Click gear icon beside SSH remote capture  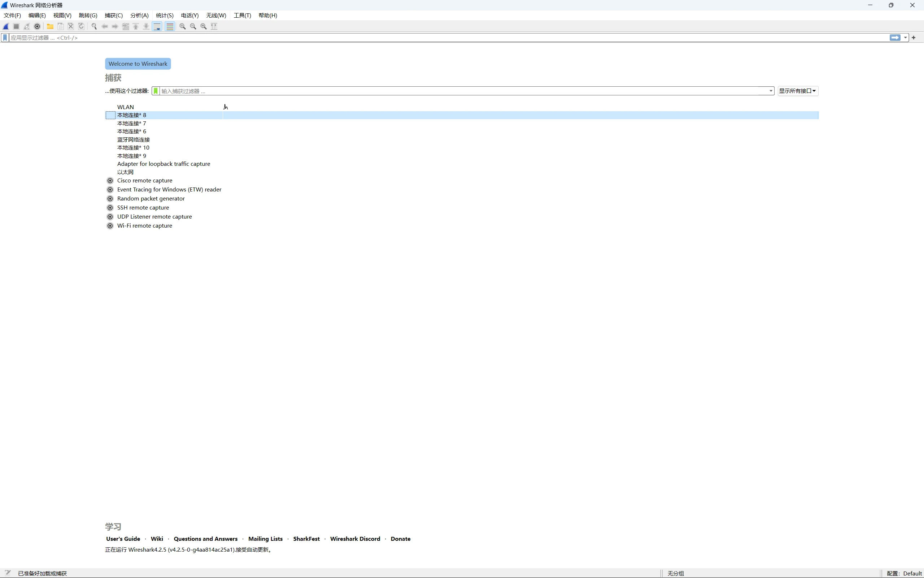[110, 208]
